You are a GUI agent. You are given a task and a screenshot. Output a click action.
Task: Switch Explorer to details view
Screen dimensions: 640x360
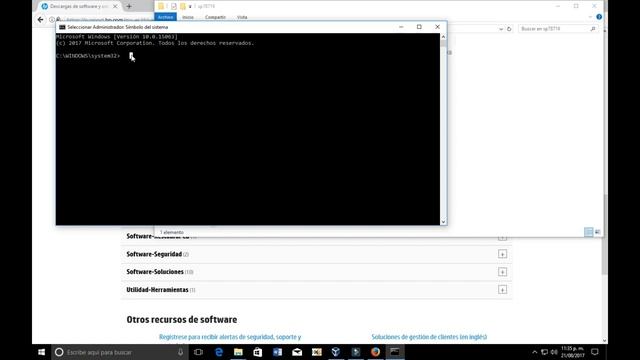[589, 232]
